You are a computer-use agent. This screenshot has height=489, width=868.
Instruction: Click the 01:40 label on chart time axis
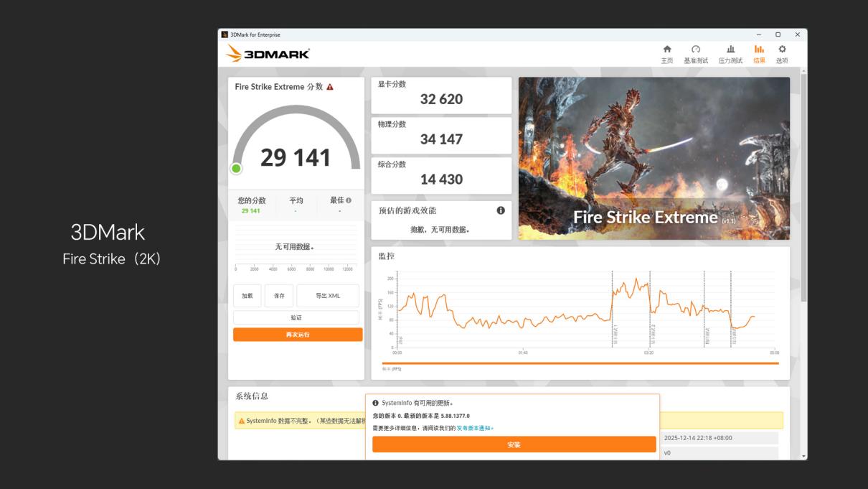tap(523, 353)
